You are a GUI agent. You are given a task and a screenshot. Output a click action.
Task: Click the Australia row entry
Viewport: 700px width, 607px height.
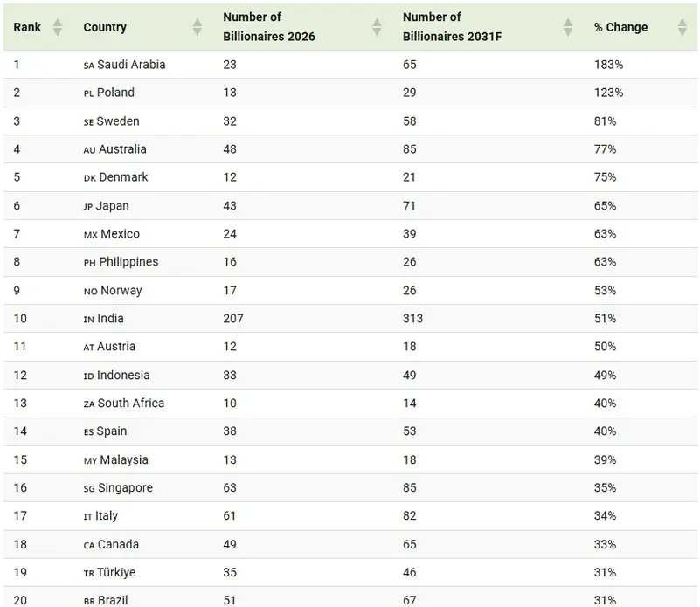350,149
